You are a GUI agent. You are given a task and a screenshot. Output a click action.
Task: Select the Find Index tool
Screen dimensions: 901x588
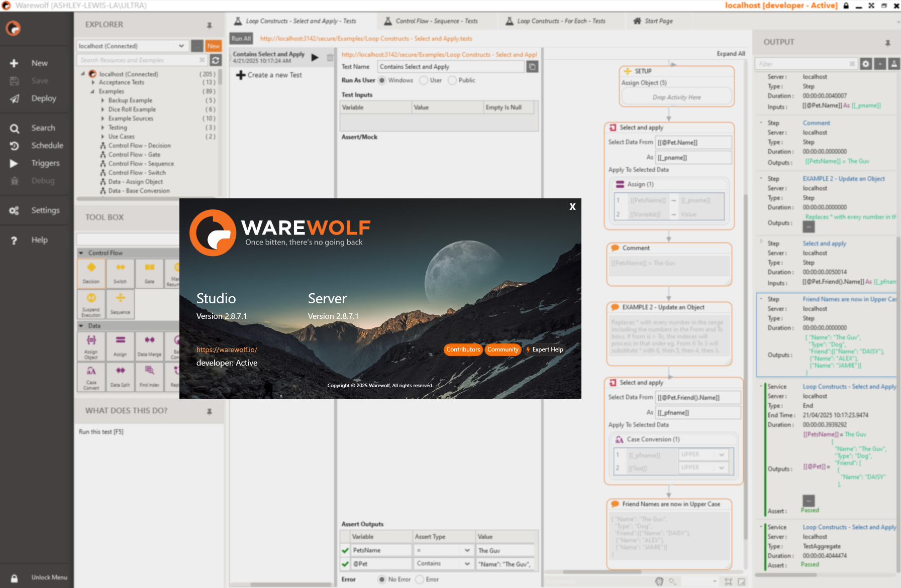pyautogui.click(x=149, y=377)
